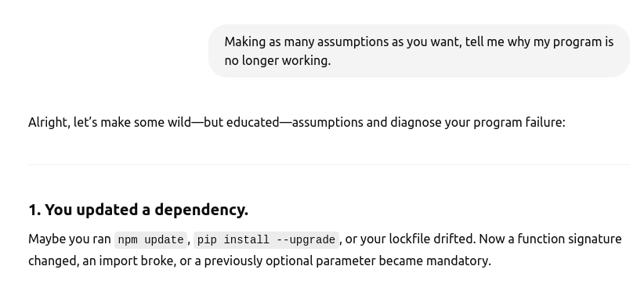
Task: Click 'no longer working.' in the message bubble
Action: coord(277,61)
